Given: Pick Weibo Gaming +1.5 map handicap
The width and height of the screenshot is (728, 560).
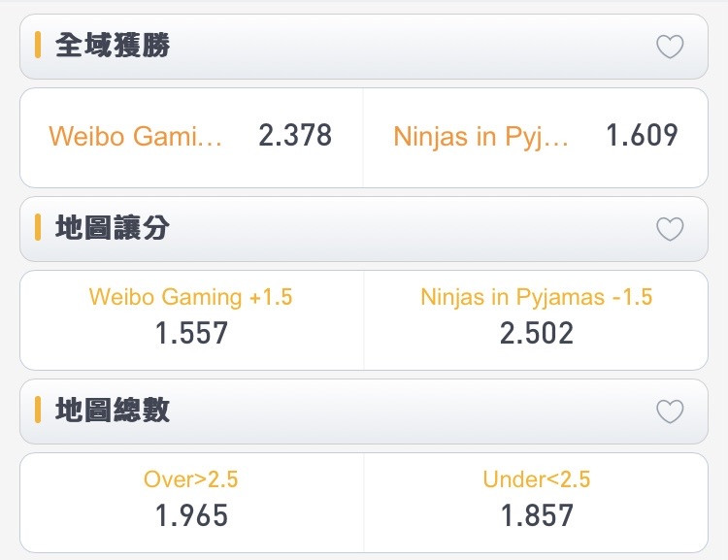Looking at the screenshot, I should pyautogui.click(x=192, y=320).
